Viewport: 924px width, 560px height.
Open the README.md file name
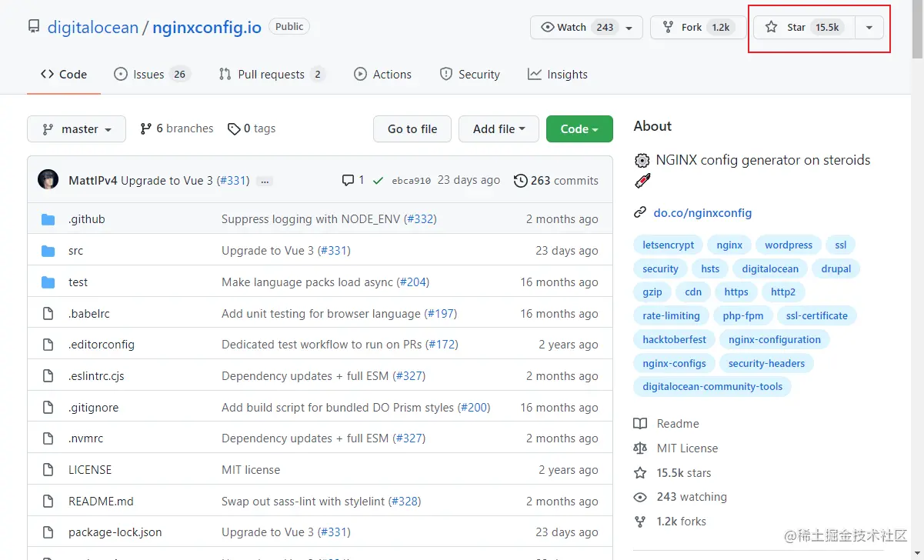[x=101, y=502]
